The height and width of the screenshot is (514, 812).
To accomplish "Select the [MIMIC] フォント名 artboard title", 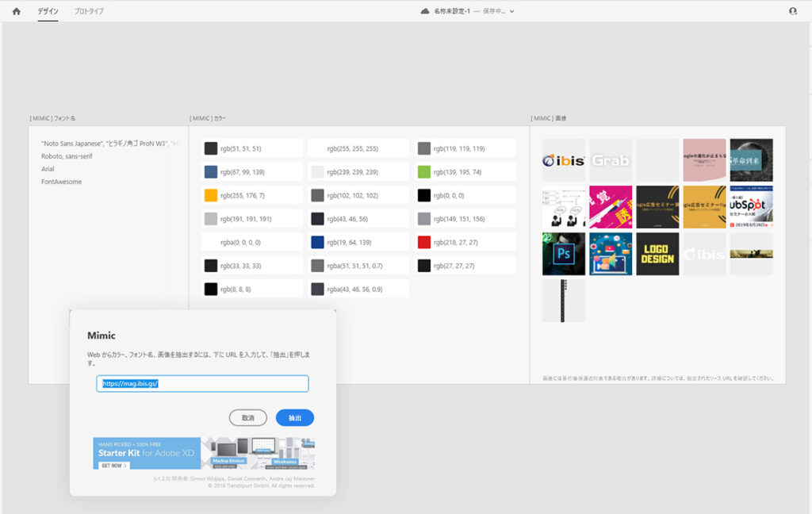I will [52, 119].
